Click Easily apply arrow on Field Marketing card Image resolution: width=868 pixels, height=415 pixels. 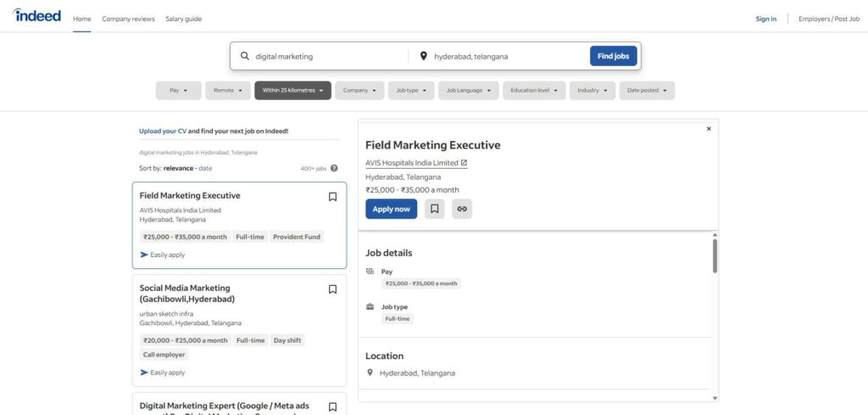144,255
